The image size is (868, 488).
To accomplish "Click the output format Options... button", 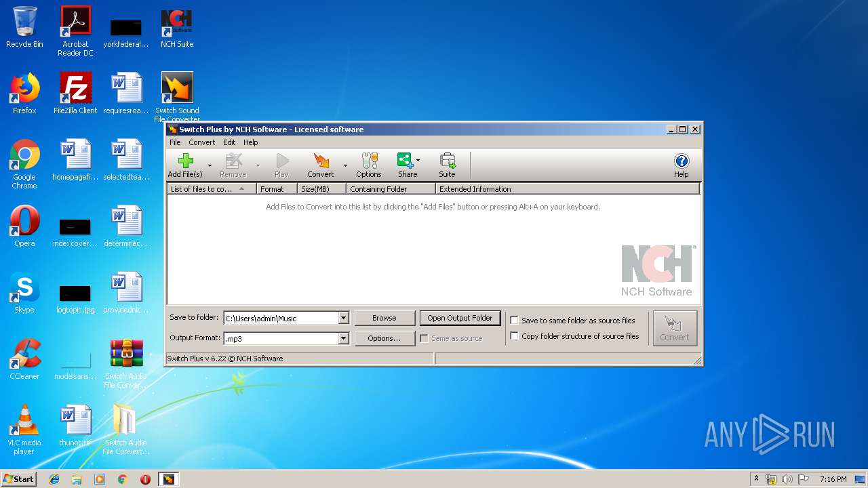I will [384, 338].
